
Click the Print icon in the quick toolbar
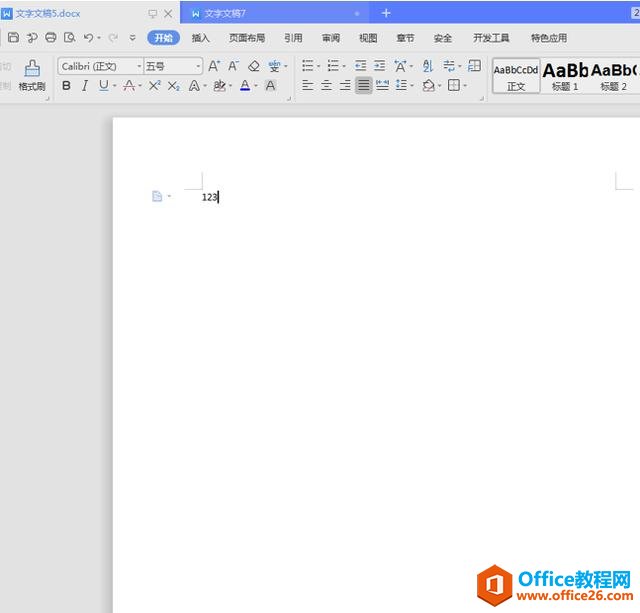[51, 38]
